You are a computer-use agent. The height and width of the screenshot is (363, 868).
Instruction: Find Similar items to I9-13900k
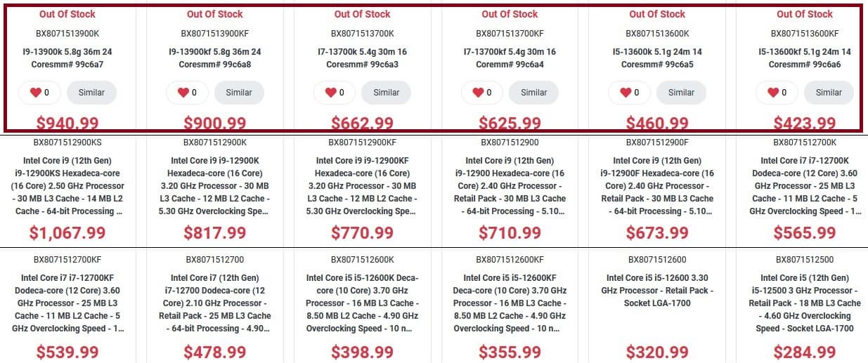tap(91, 93)
